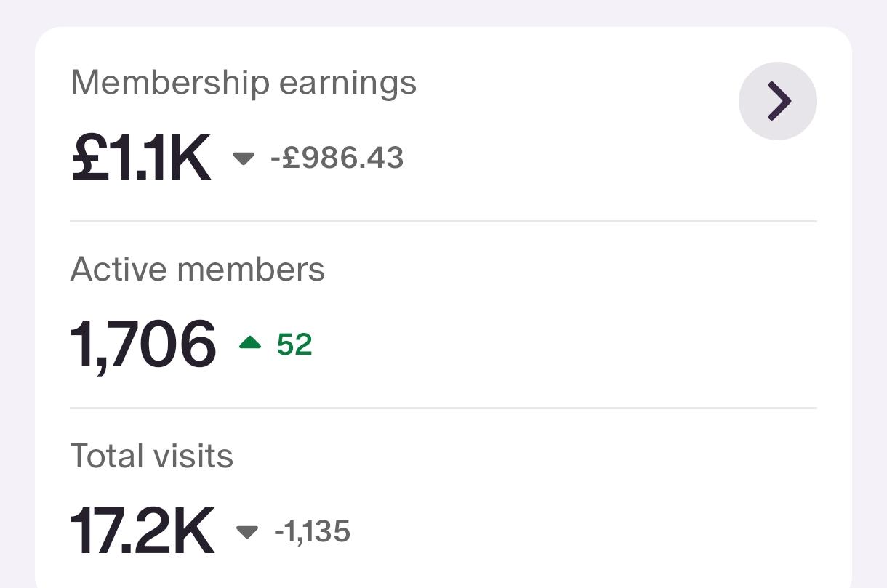Click the pound sign in £1.1K
This screenshot has height=588, width=887.
(89, 158)
